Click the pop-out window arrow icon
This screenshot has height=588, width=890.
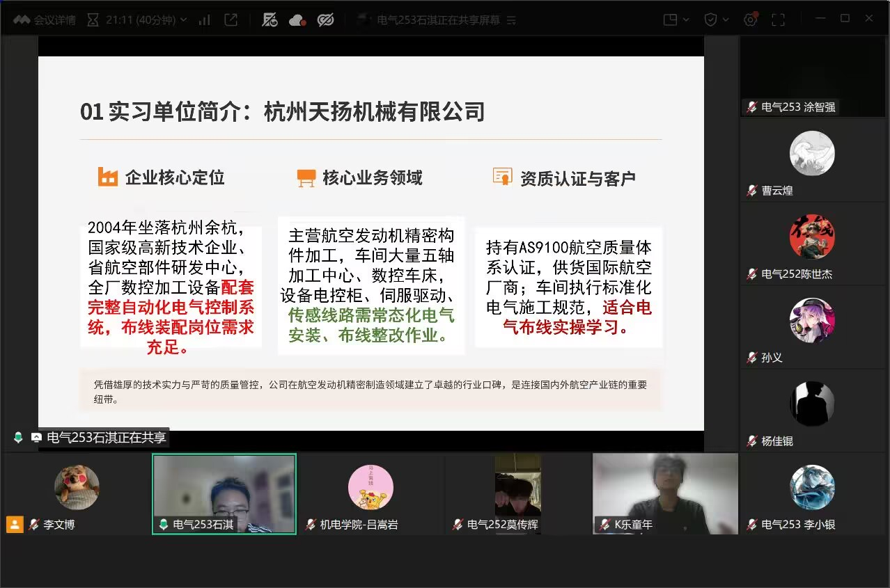[231, 19]
